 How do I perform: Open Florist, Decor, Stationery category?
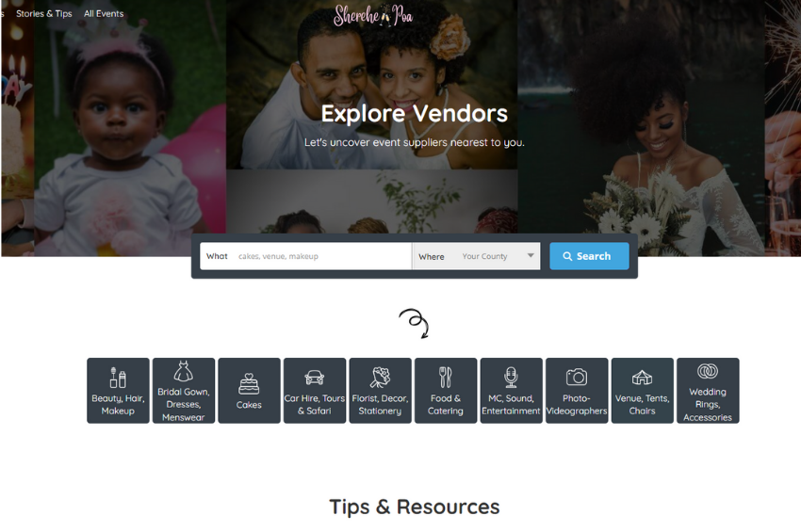coord(380,391)
